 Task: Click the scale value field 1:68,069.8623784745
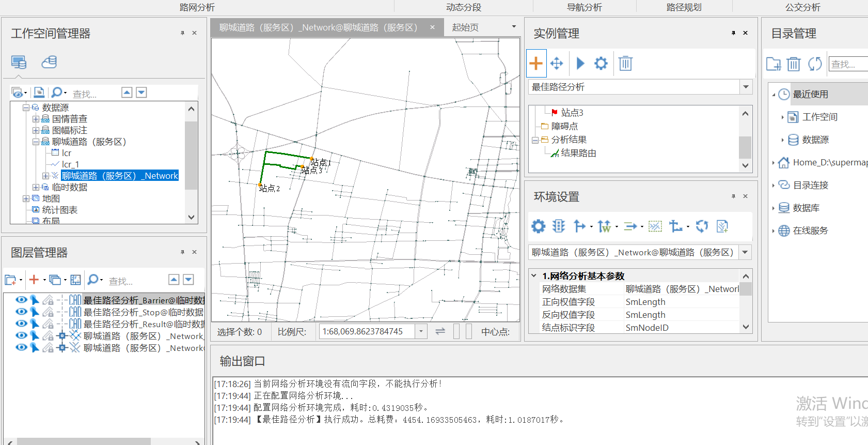click(367, 331)
